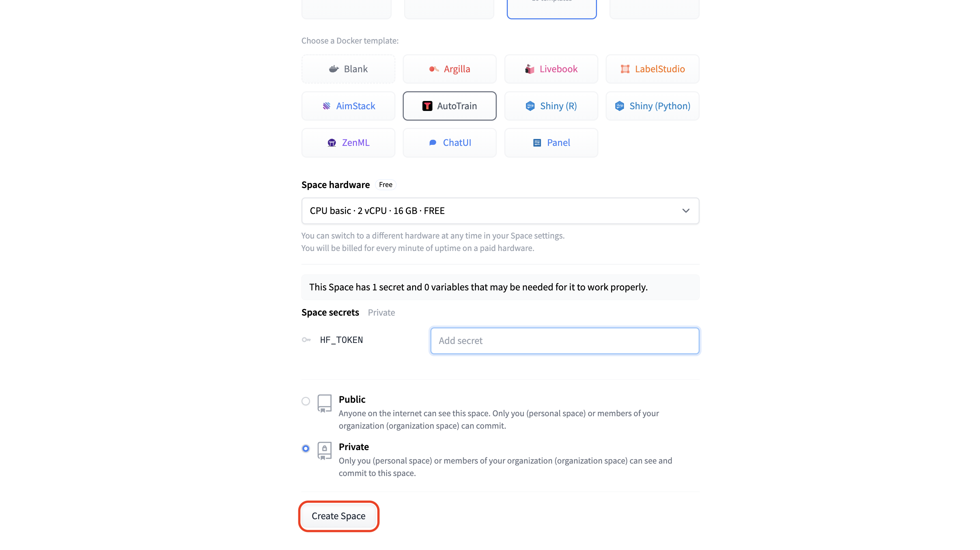
Task: Choose the Livebook template icon
Action: click(530, 69)
